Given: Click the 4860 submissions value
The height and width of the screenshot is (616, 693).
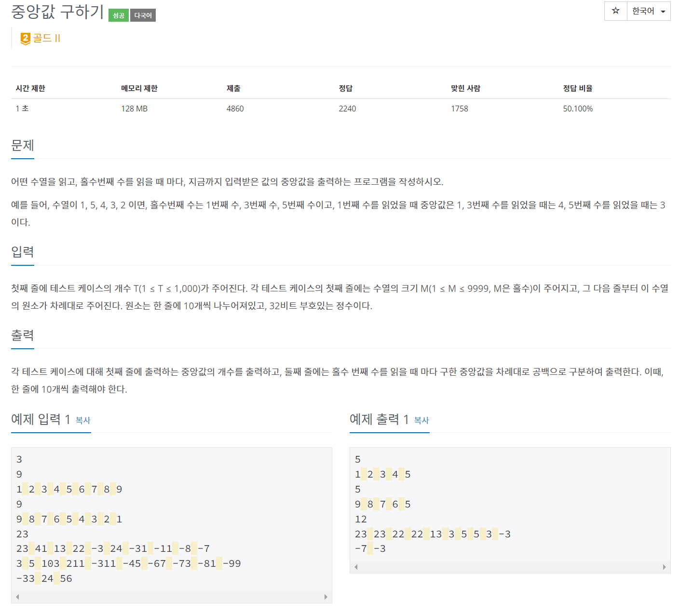Looking at the screenshot, I should tap(235, 109).
